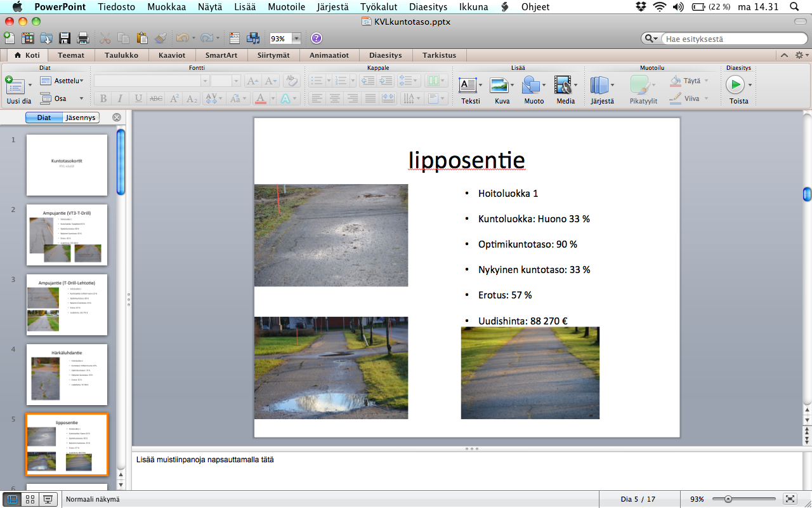Open the Toista dropdown arrow
The height and width of the screenshot is (508, 812).
coord(750,84)
